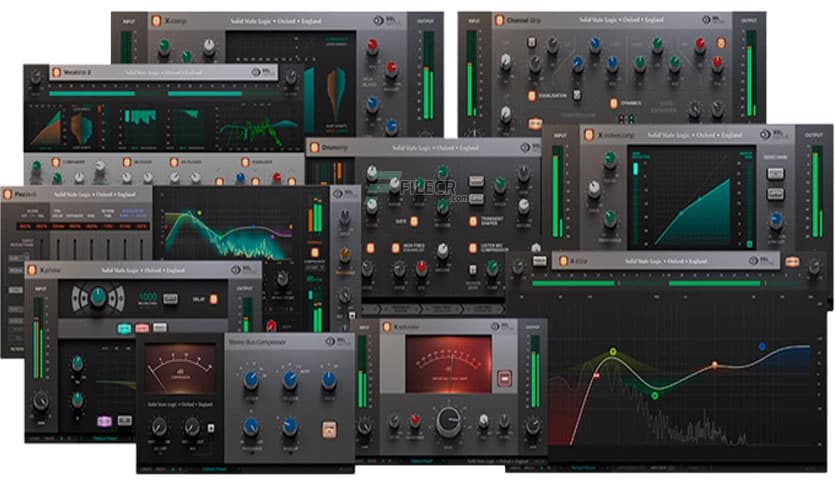Image resolution: width=836 pixels, height=484 pixels.
Task: Enable the Equaliser section in Vocalstrip 2
Action: (x=245, y=162)
